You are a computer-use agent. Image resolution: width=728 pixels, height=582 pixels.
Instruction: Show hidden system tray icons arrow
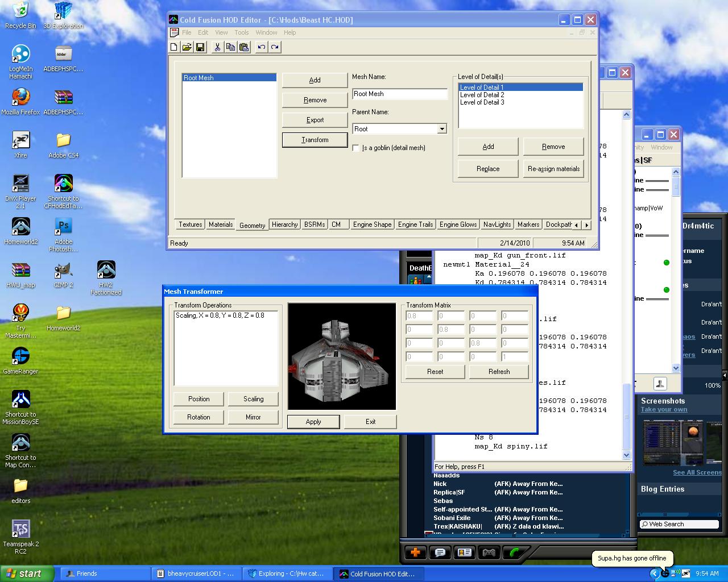tap(654, 573)
